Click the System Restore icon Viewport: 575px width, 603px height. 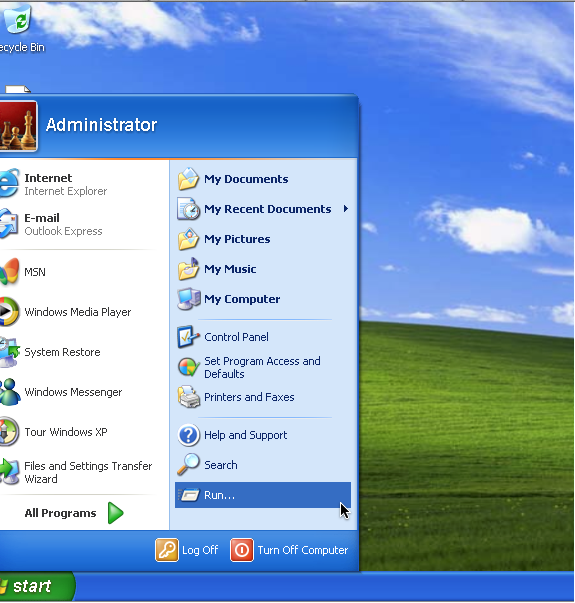point(9,351)
